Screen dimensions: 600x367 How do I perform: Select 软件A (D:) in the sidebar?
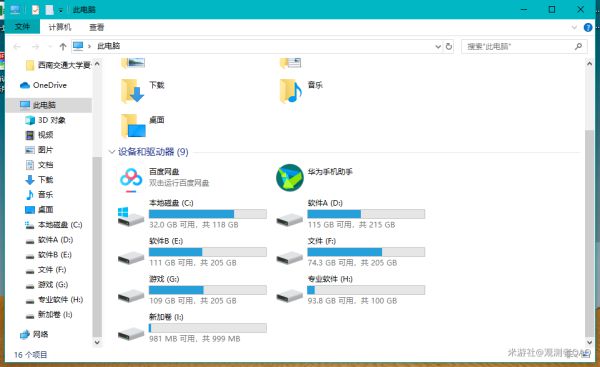[55, 240]
